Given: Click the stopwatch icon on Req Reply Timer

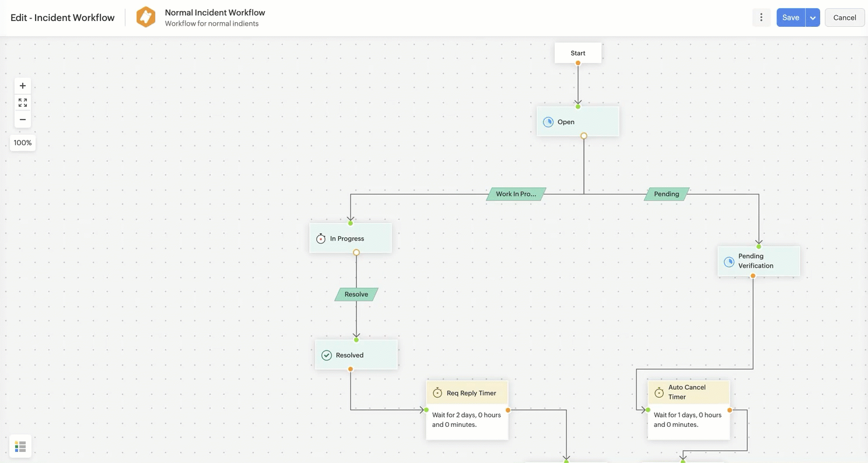Looking at the screenshot, I should [437, 392].
